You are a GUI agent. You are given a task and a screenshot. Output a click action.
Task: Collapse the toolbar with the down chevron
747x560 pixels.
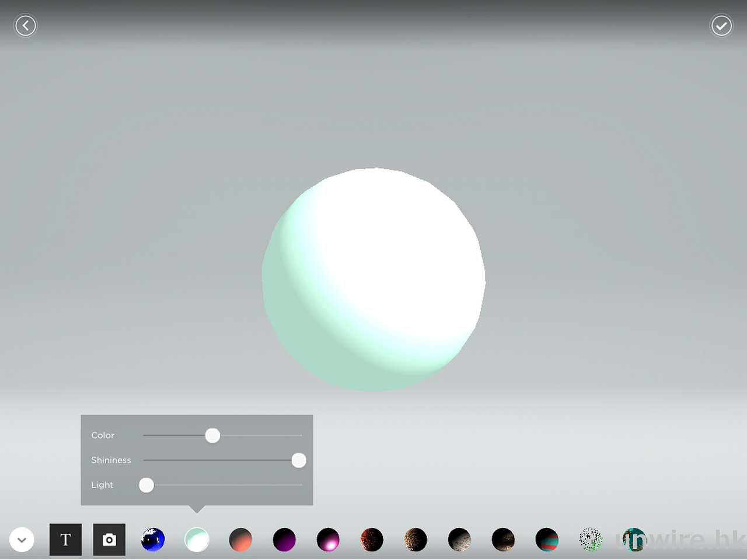pos(22,540)
